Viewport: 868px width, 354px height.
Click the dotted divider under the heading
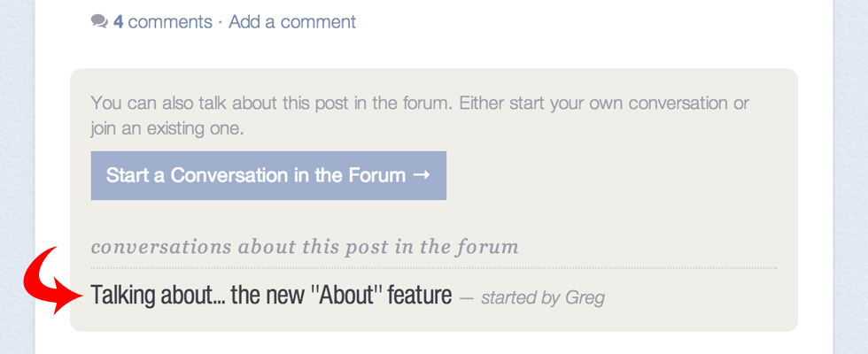click(x=433, y=267)
